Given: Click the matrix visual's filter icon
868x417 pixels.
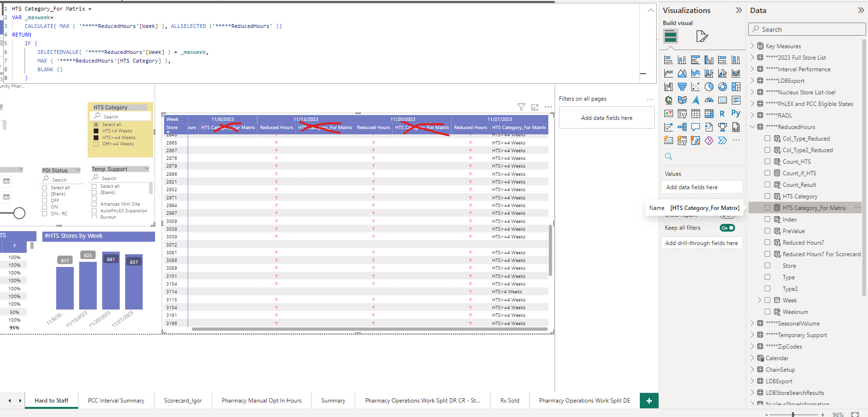Looking at the screenshot, I should (x=521, y=107).
